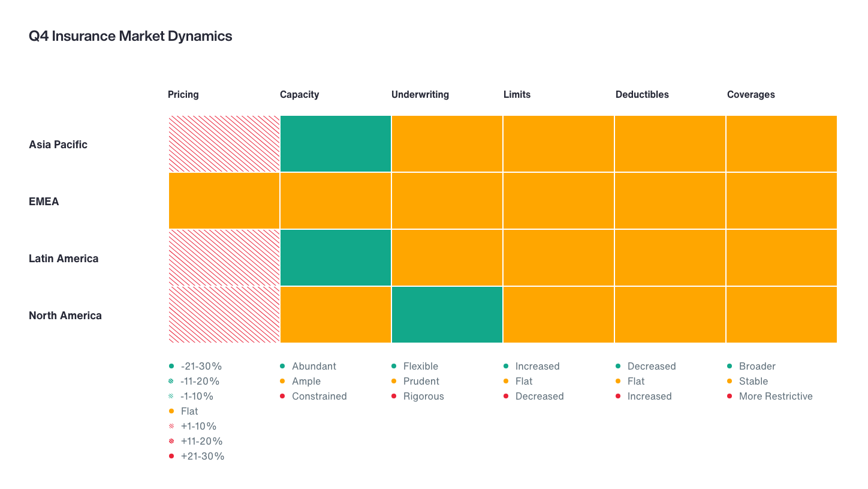Click the orange EMEA Pricing cell

(x=224, y=200)
